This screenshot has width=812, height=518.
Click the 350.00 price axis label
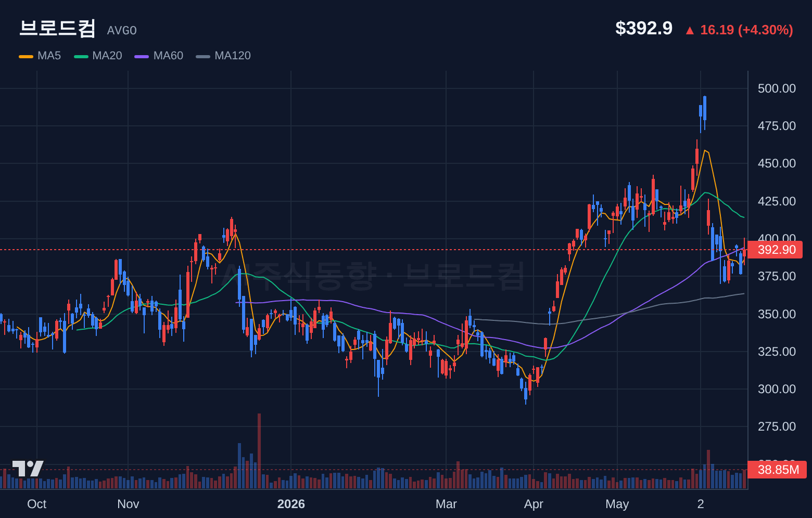click(x=777, y=314)
